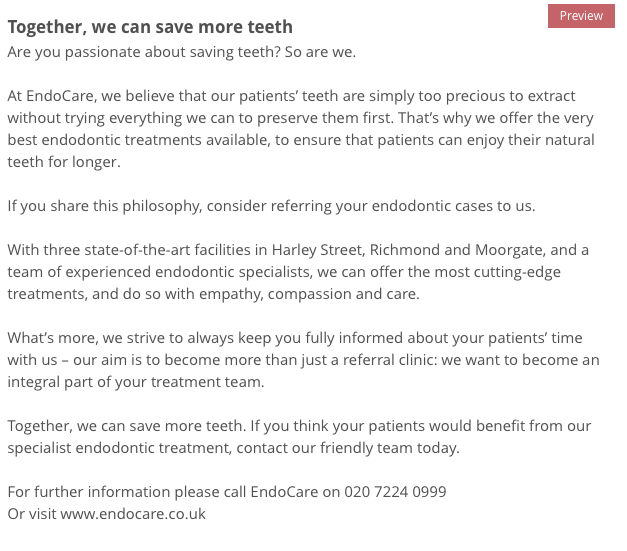This screenshot has width=627, height=551.
Task: Click the red Preview button
Action: [581, 16]
